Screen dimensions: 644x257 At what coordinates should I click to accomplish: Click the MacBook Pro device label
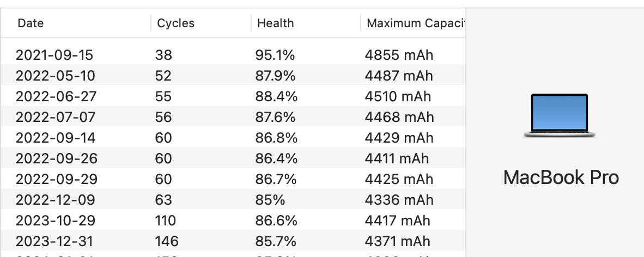coord(561,178)
